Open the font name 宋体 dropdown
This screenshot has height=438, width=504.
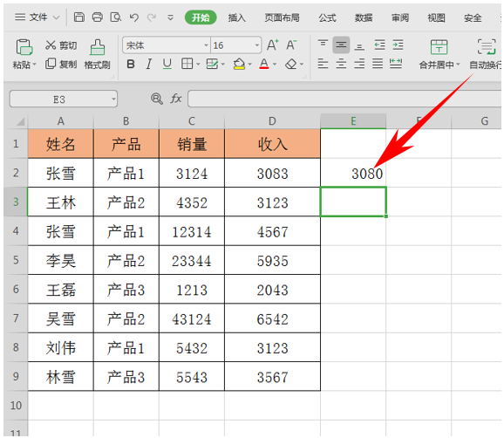click(206, 45)
